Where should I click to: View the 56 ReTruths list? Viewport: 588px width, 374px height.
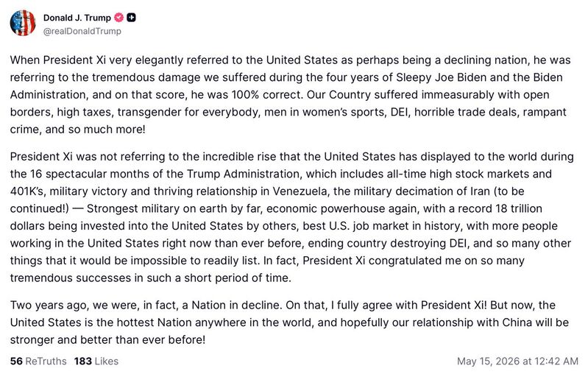[x=38, y=361]
